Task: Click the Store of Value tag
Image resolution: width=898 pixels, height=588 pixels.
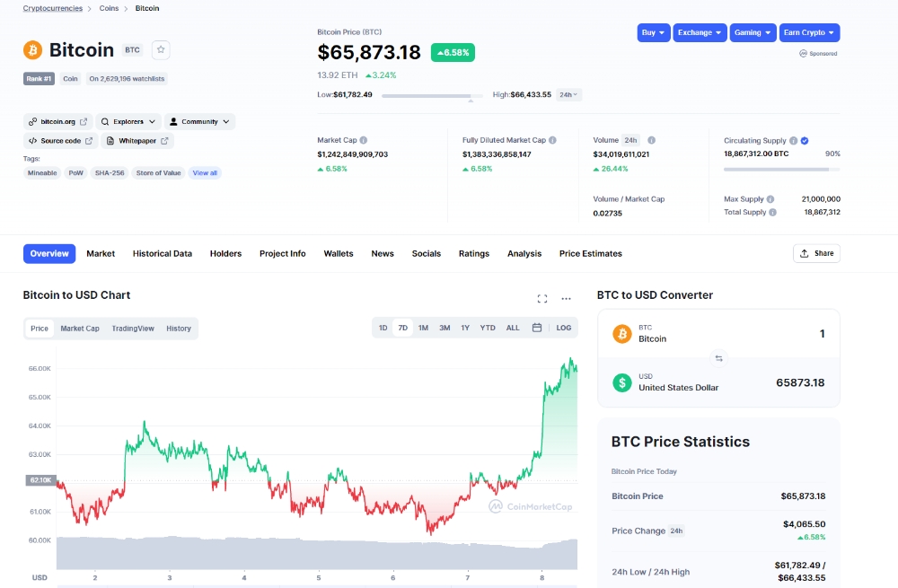Action: pyautogui.click(x=159, y=173)
